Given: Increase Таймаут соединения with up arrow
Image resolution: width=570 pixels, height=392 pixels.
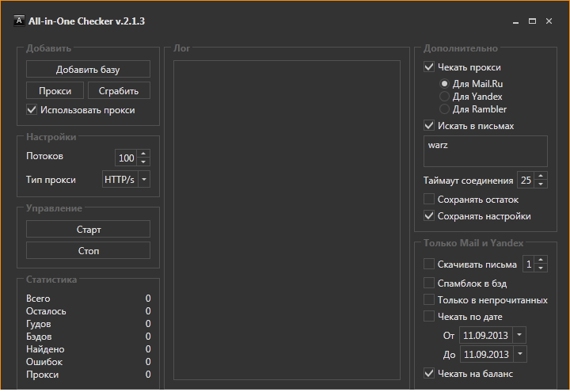Looking at the screenshot, I should point(541,176).
